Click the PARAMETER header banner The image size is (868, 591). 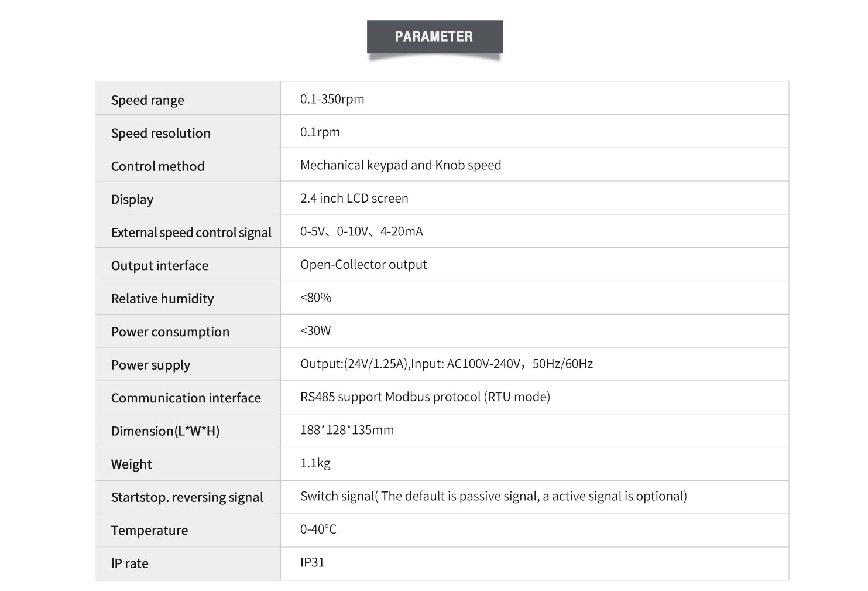point(434,37)
